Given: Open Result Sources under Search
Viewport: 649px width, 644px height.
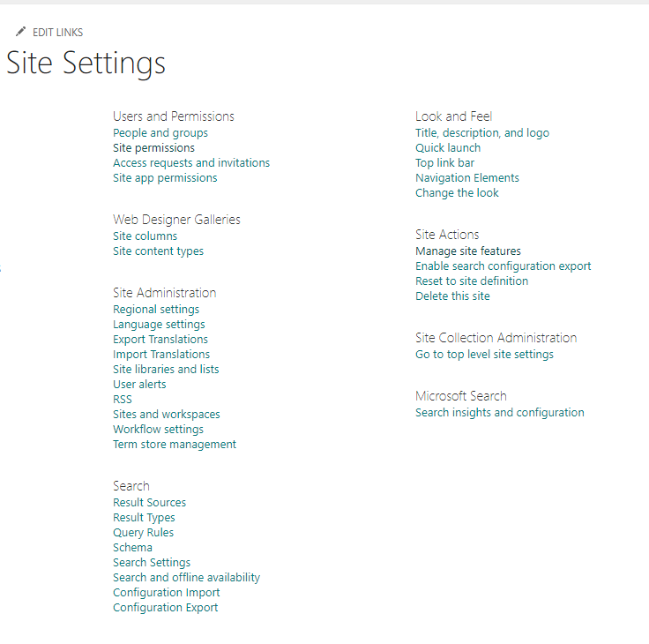Looking at the screenshot, I should click(149, 503).
